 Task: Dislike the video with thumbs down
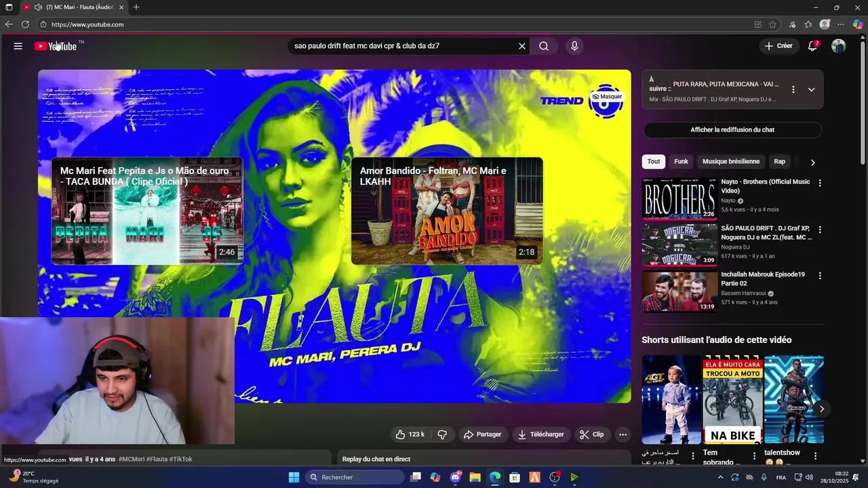442,434
